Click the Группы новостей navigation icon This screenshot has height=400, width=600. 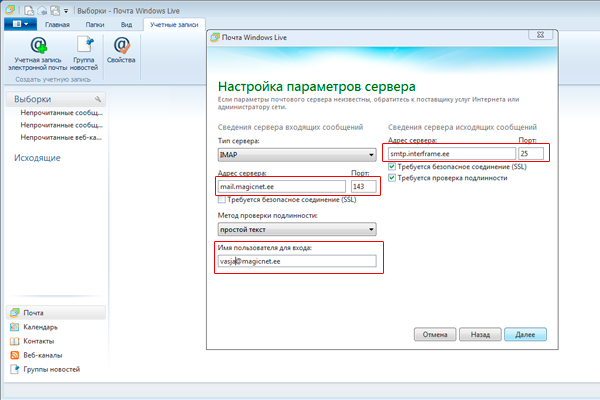(x=15, y=369)
